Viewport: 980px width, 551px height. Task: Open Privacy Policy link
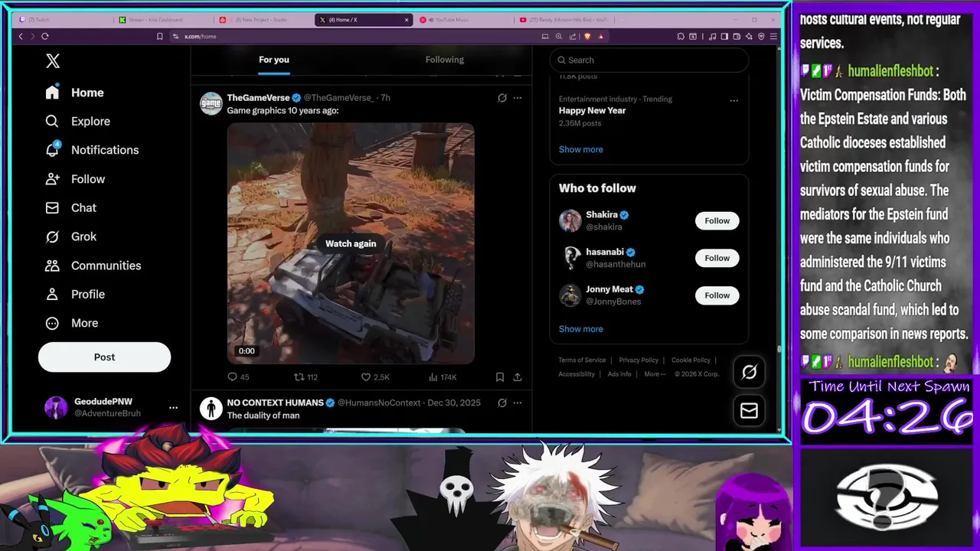coord(639,360)
